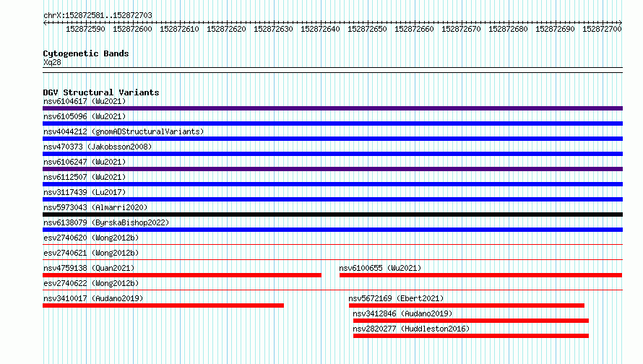Screen dimensions: 643x364
Task: Click ruler position 152872700
Action: click(x=602, y=29)
